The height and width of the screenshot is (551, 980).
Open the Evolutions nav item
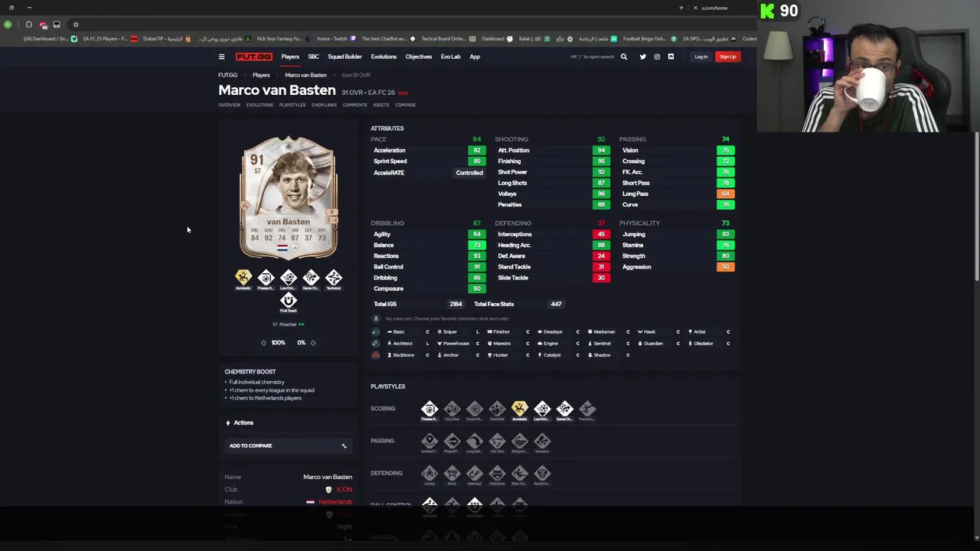(384, 57)
